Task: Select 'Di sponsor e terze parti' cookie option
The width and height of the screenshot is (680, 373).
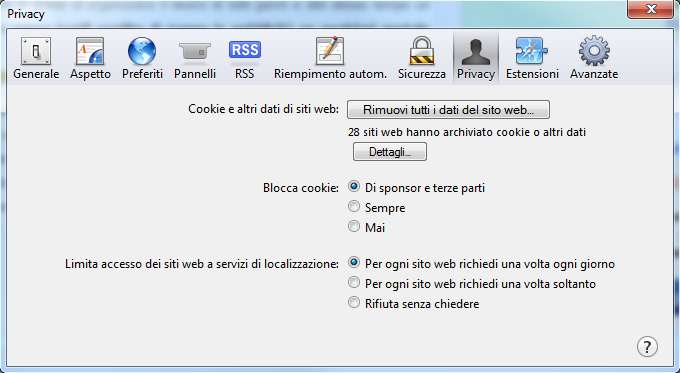Action: (354, 186)
